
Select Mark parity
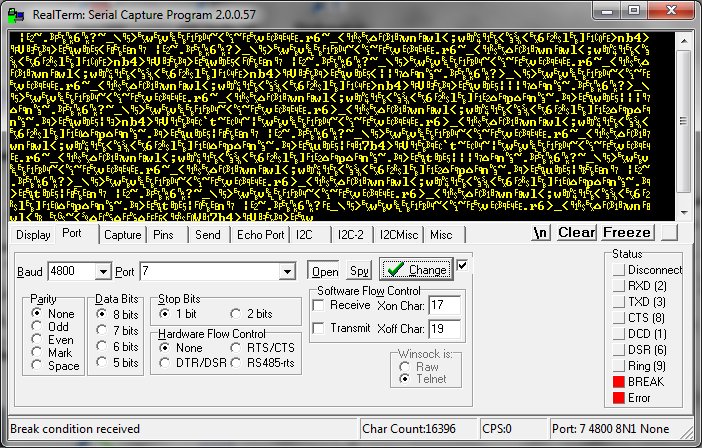click(x=52, y=353)
